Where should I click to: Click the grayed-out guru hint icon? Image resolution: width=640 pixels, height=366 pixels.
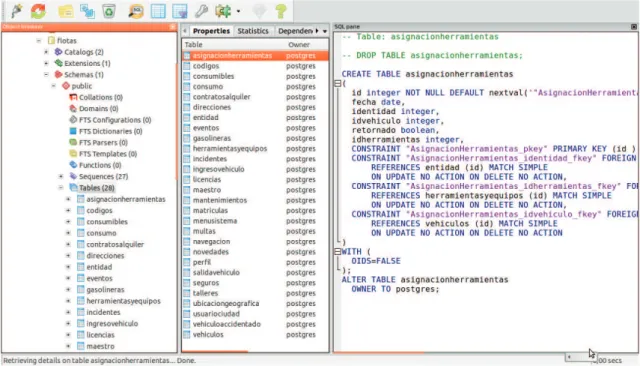click(260, 11)
